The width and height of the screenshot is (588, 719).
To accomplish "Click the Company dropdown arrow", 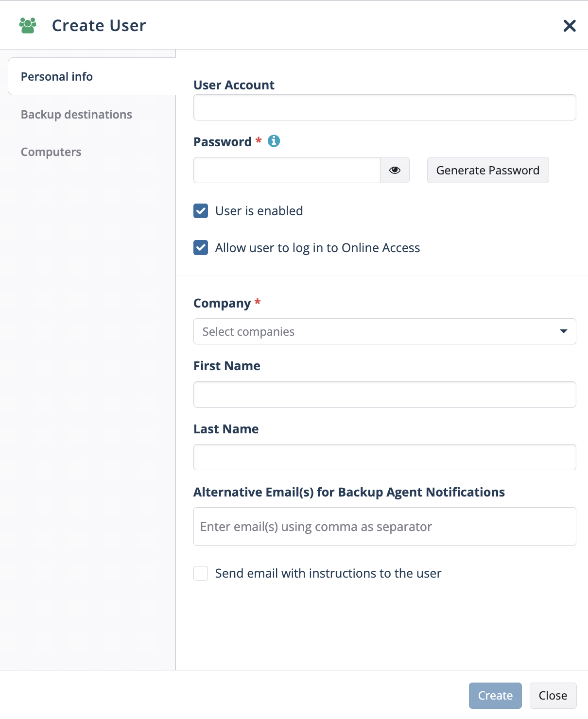I will pos(564,331).
